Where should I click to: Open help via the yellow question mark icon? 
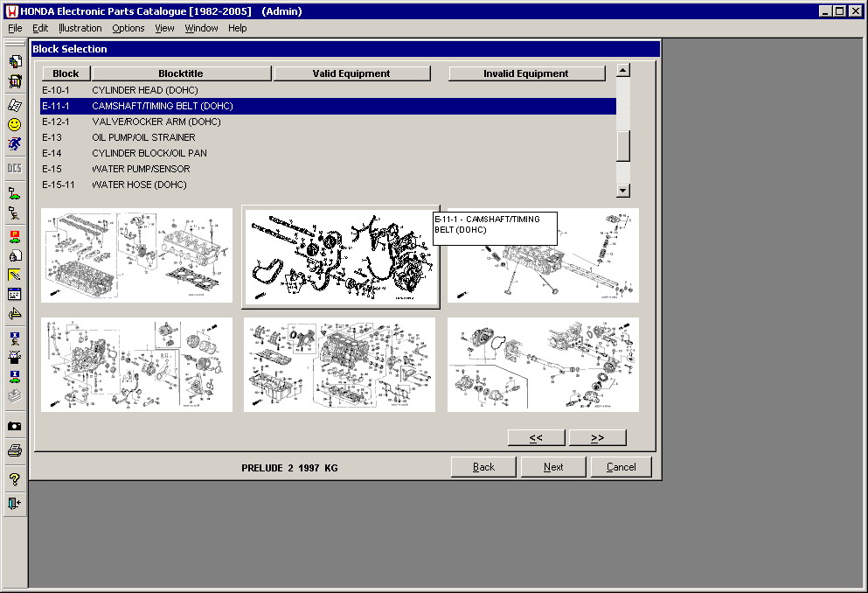[x=14, y=479]
